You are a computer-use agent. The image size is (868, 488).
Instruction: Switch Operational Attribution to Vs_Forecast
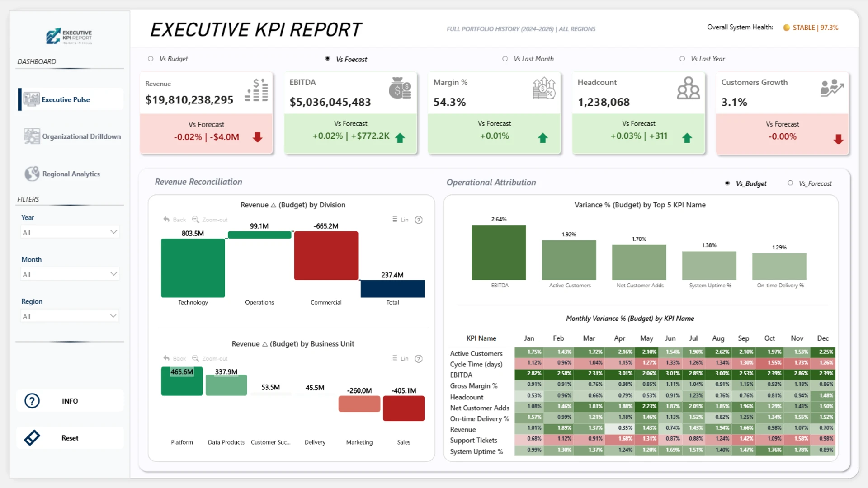[790, 183]
